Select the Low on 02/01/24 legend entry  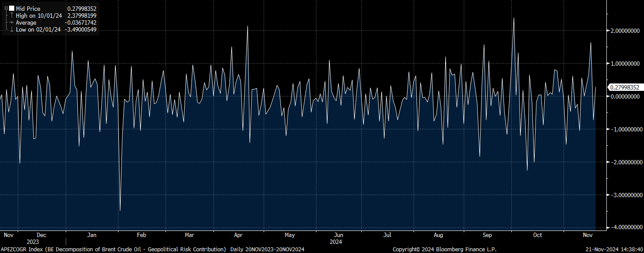point(38,29)
